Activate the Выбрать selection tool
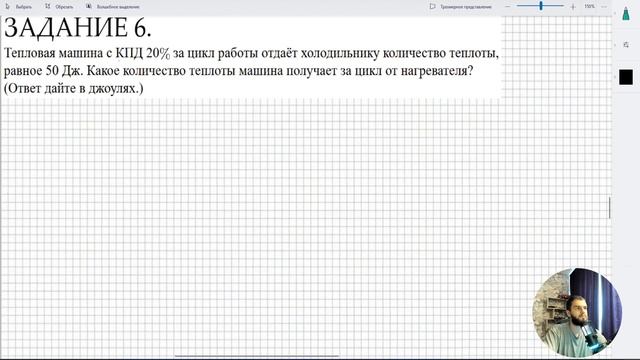 tap(18, 7)
